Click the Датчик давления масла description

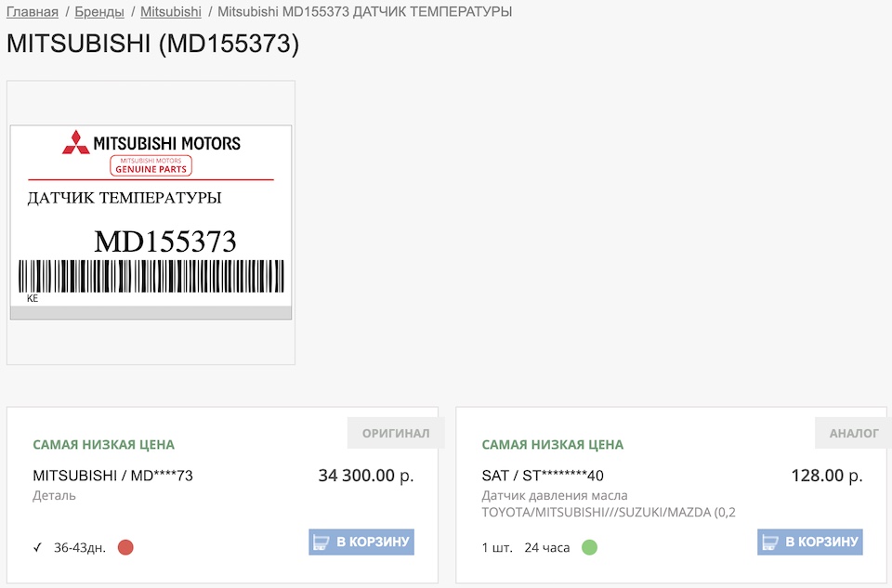point(555,495)
